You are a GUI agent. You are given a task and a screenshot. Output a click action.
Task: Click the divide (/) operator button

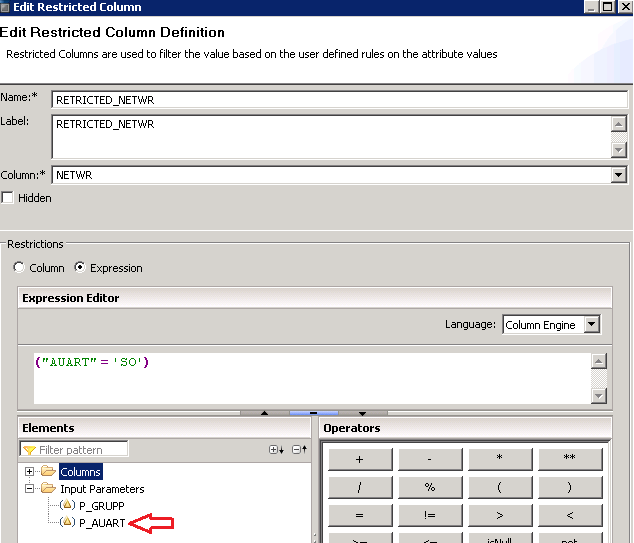coord(360,488)
